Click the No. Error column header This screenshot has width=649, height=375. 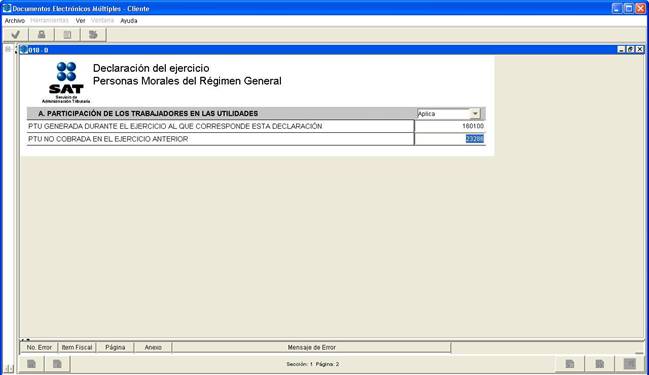point(39,347)
